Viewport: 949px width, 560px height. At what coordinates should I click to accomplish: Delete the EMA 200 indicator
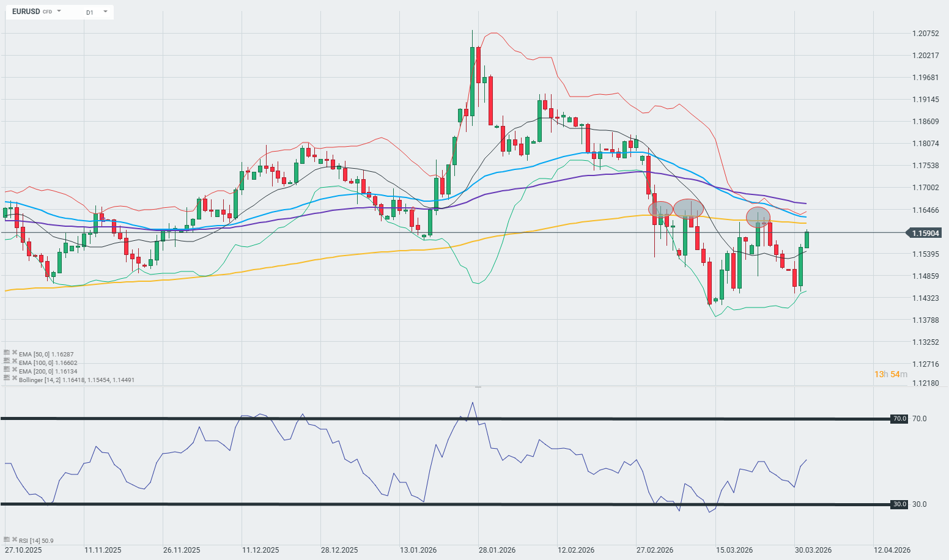[x=14, y=370]
